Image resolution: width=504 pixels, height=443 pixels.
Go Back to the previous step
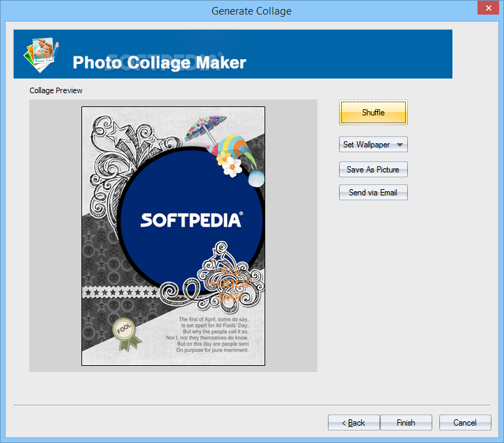coord(354,423)
